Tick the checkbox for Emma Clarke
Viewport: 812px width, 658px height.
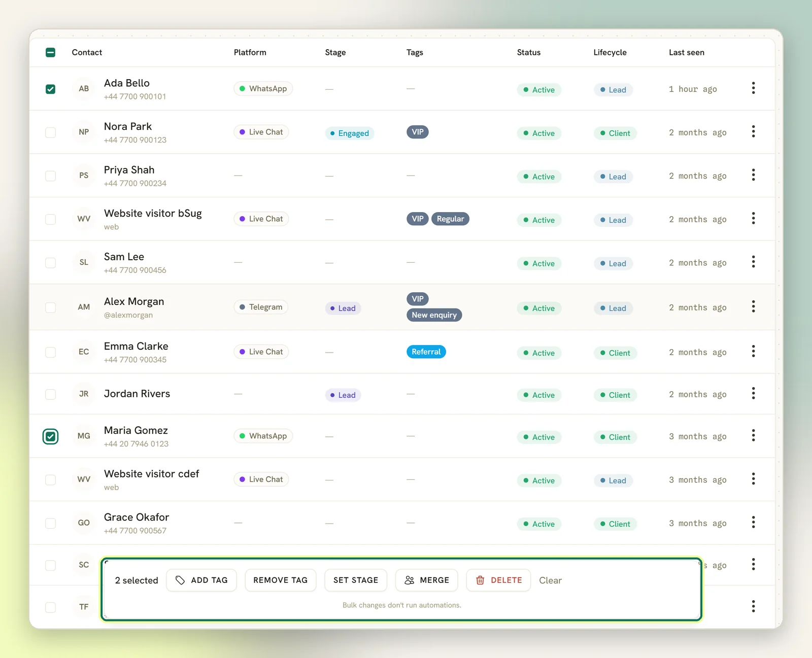click(50, 352)
